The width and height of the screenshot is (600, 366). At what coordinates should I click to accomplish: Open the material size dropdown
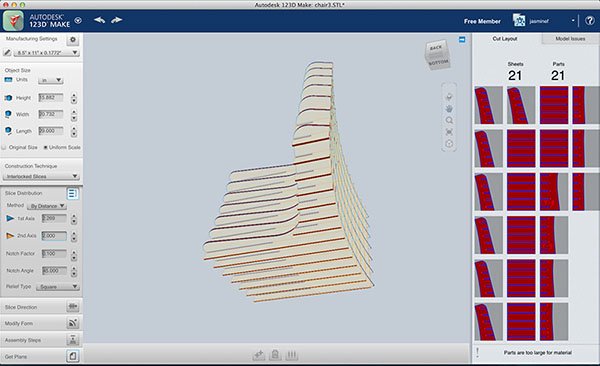pos(46,53)
